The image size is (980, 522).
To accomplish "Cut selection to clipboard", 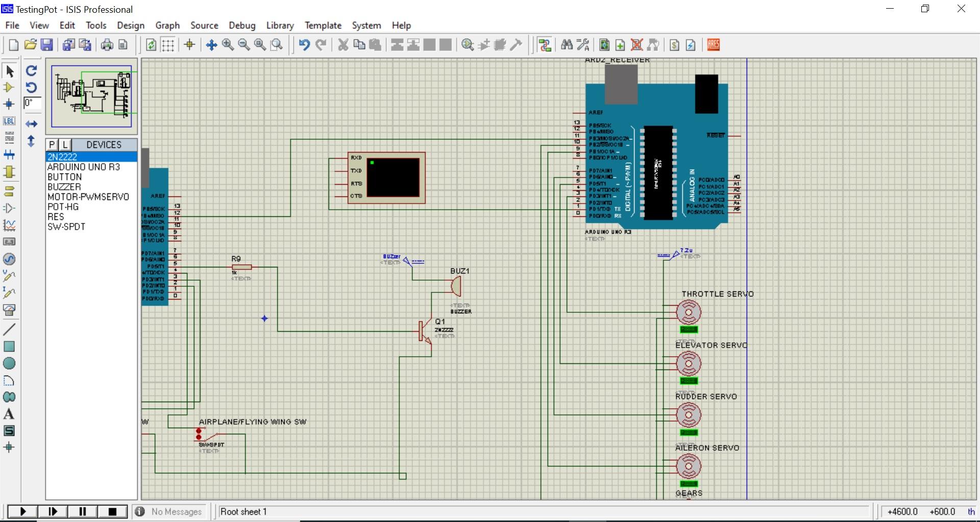I will coord(343,45).
